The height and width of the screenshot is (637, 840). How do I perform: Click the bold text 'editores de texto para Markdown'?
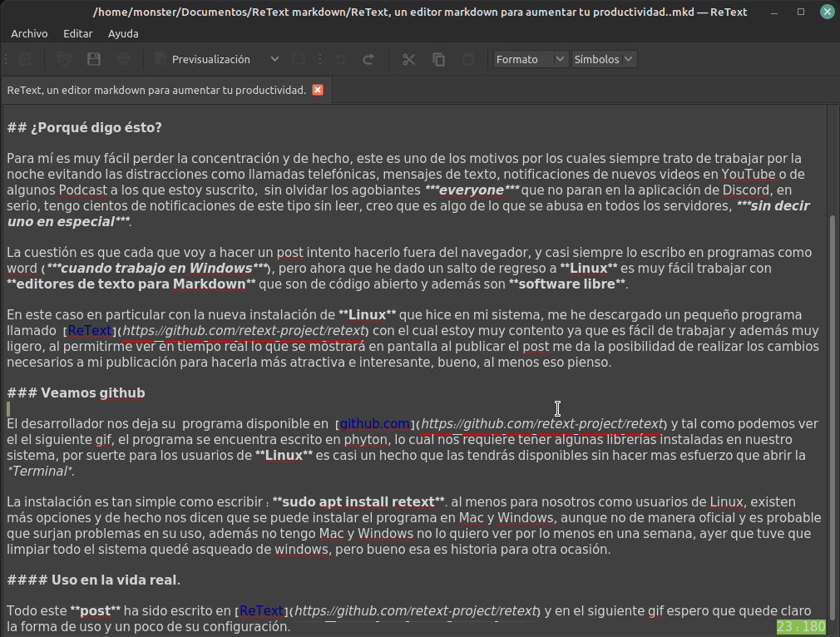coord(131,284)
